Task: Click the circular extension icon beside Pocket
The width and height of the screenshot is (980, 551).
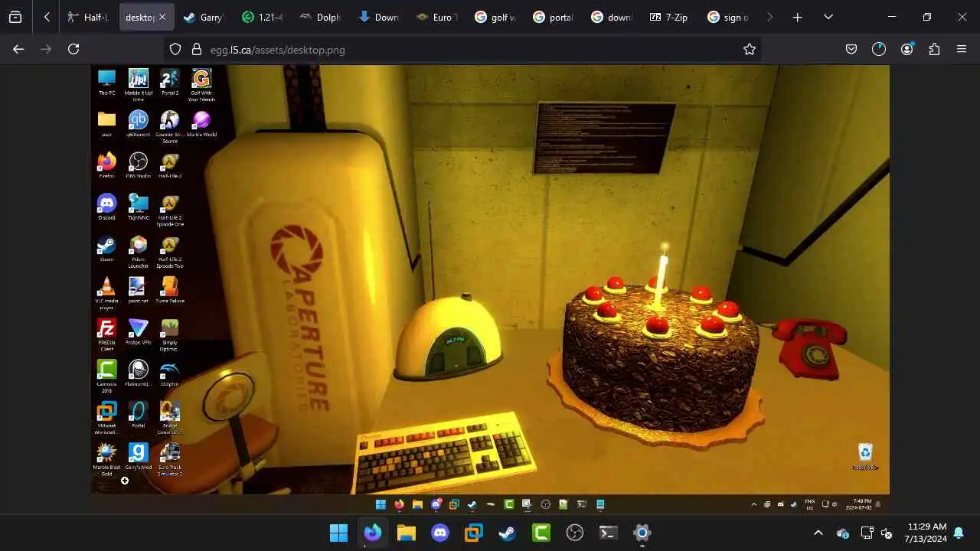Action: [878, 49]
